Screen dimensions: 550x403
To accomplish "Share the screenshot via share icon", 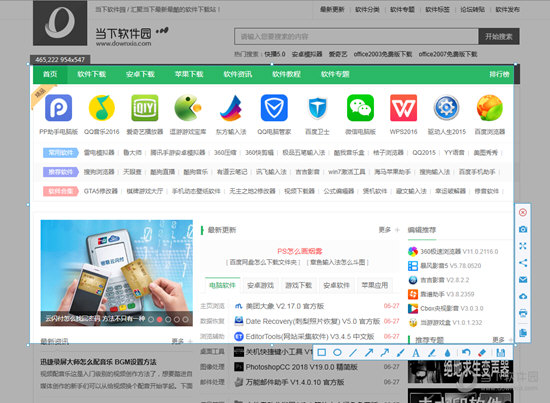I will (523, 263).
